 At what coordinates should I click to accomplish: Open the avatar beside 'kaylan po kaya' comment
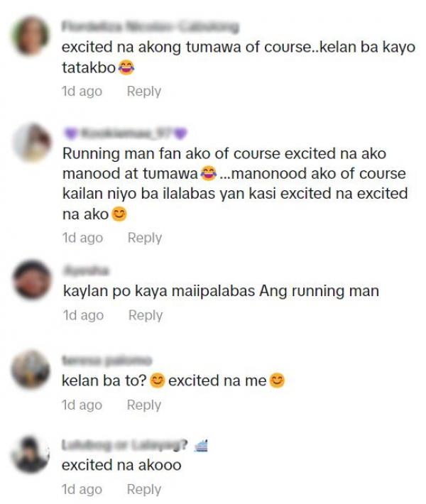click(31, 279)
